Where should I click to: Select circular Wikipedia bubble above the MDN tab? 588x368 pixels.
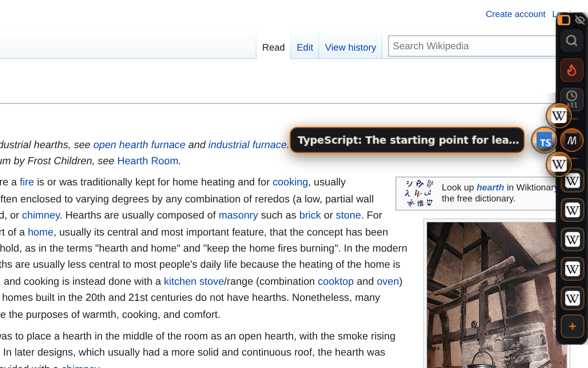click(x=559, y=115)
